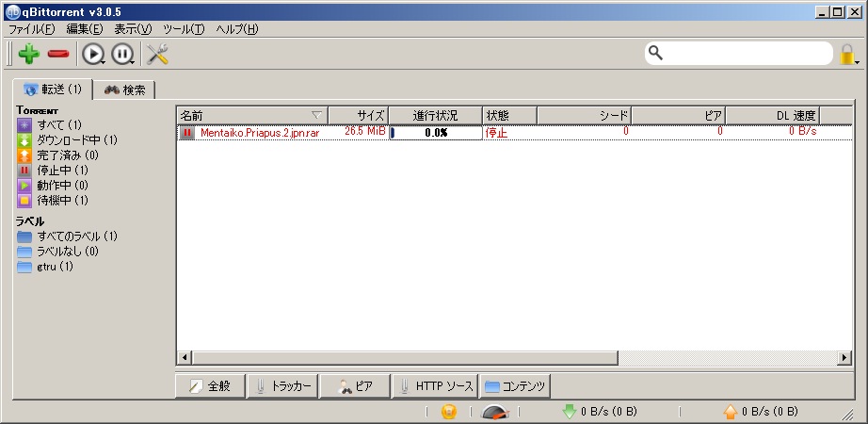Click 名前 column header sort arrow
The width and height of the screenshot is (868, 424).
pyautogui.click(x=316, y=115)
